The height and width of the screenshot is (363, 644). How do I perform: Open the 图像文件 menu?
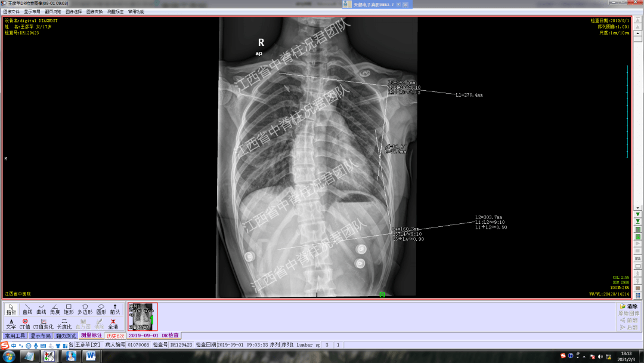[x=11, y=11]
